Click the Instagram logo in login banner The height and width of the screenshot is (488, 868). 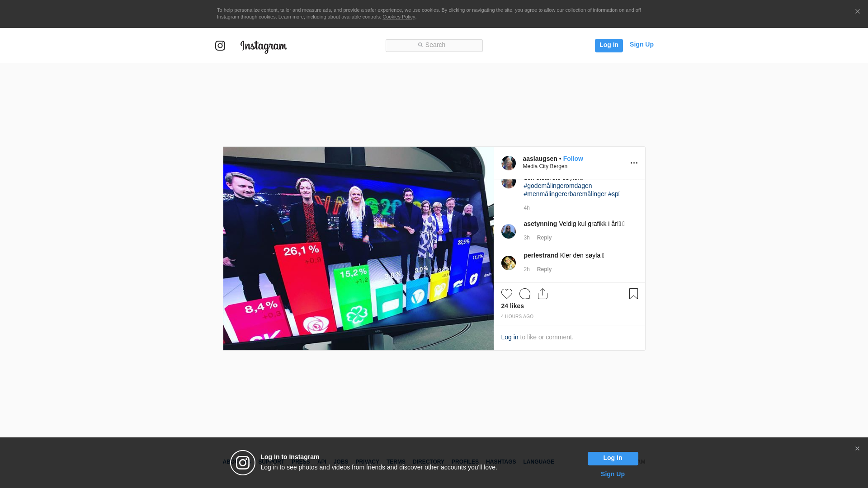[243, 463]
